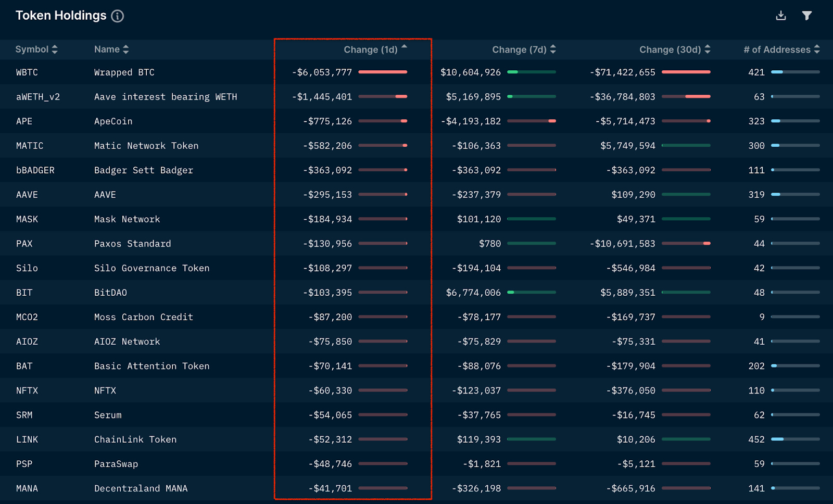This screenshot has height=504, width=833.
Task: Click Badger Sett Badger name
Action: 144,170
